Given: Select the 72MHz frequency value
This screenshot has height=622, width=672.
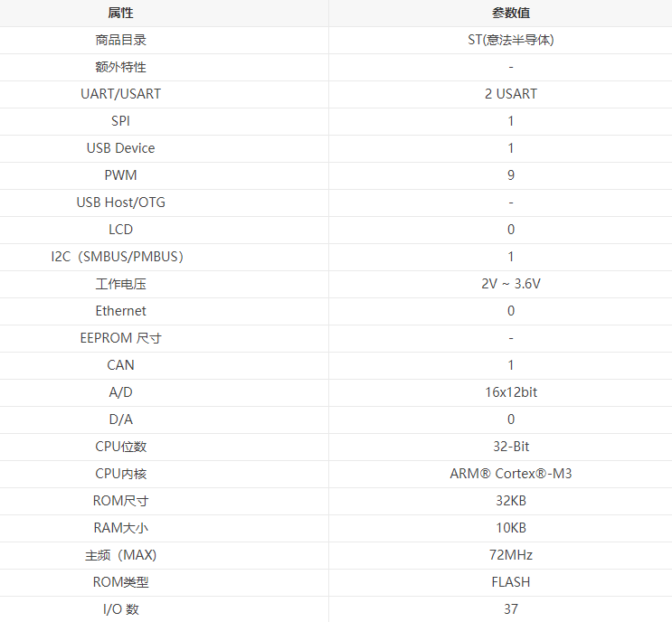Looking at the screenshot, I should tap(510, 555).
